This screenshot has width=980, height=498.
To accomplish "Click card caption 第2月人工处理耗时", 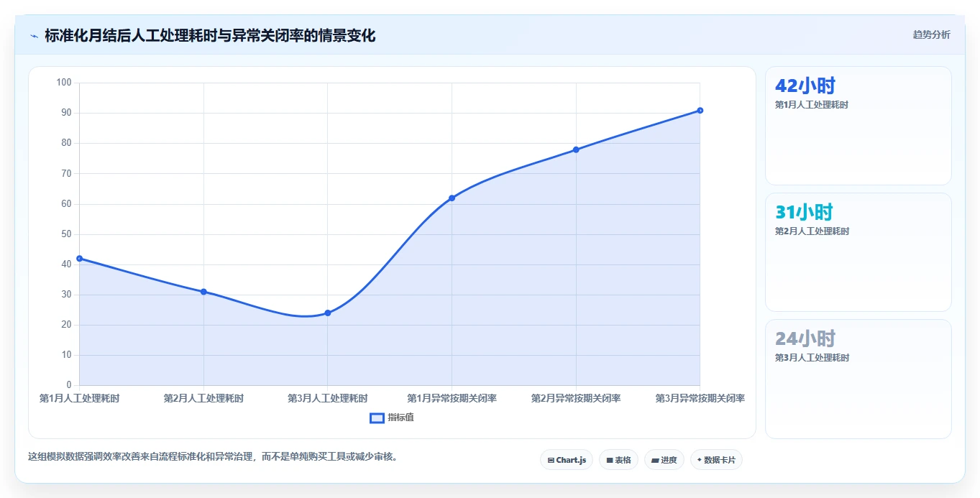I will coord(812,231).
